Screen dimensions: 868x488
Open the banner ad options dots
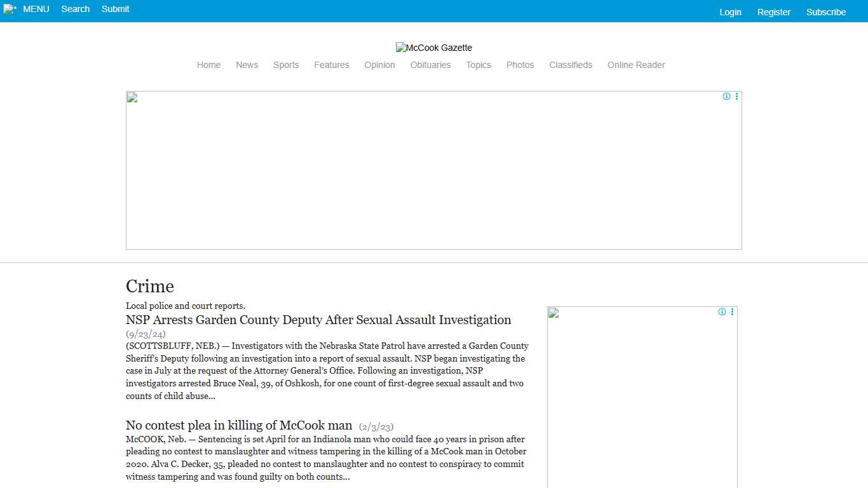[x=736, y=97]
